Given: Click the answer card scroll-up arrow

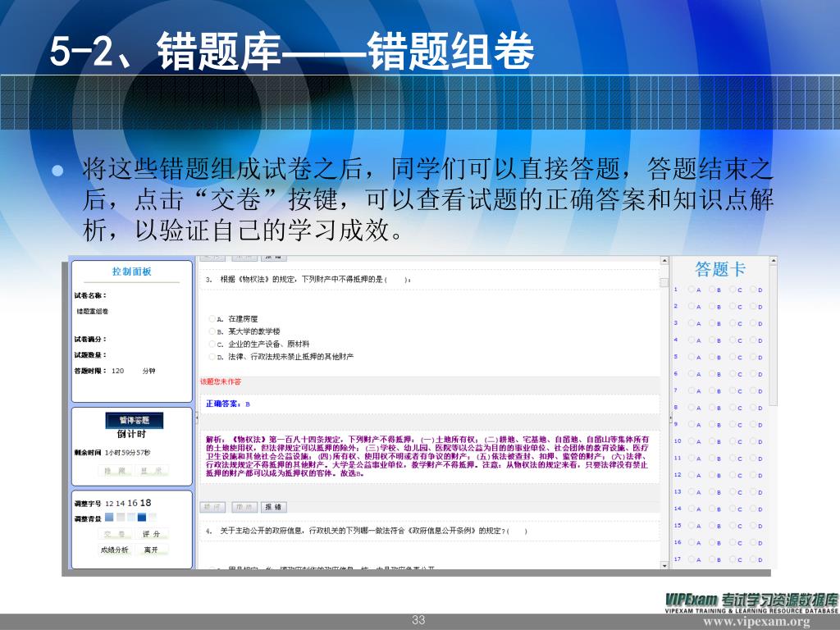Looking at the screenshot, I should pos(773,261).
